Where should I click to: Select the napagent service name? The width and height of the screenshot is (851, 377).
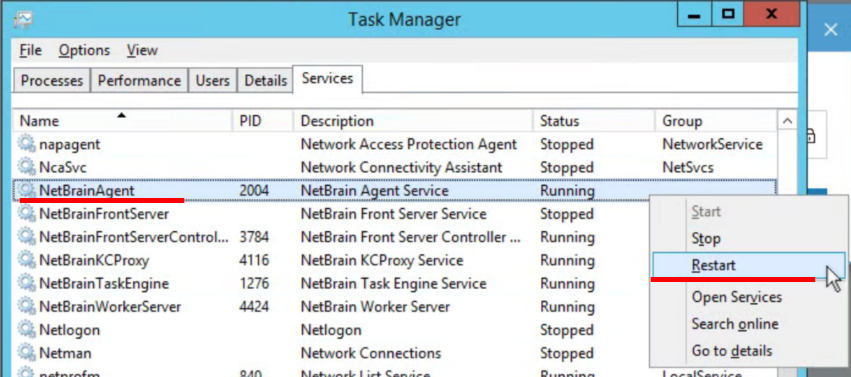(x=69, y=145)
